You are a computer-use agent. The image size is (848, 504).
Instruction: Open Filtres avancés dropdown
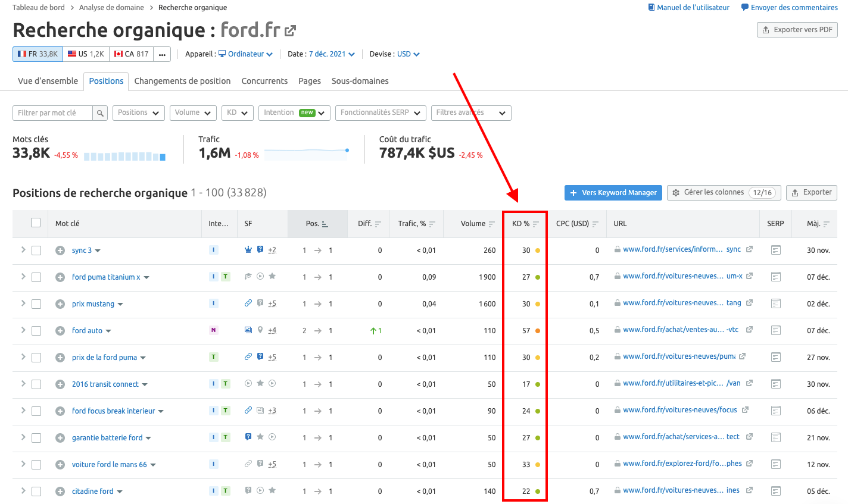pyautogui.click(x=471, y=113)
